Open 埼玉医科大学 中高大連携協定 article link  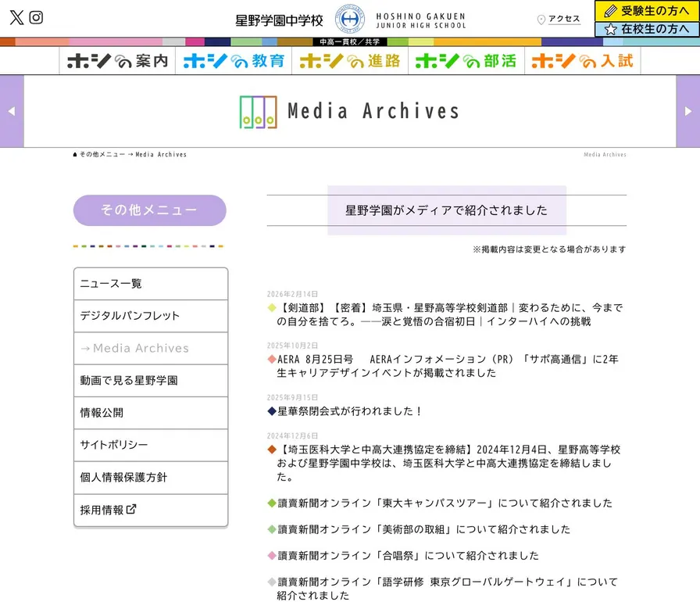[x=448, y=463]
